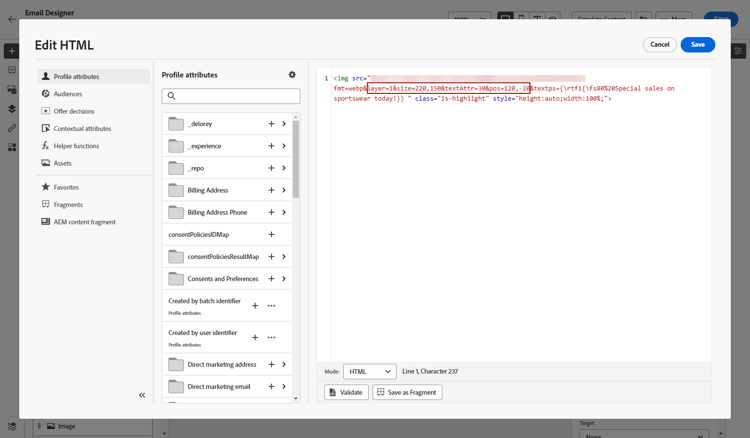Click the profile attributes search field
The height and width of the screenshot is (438, 750).
coord(231,96)
